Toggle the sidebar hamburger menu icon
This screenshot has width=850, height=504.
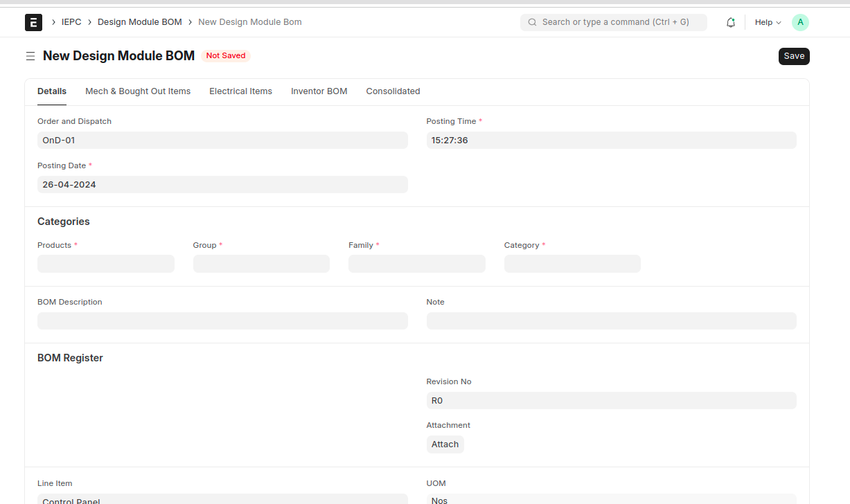click(x=30, y=56)
